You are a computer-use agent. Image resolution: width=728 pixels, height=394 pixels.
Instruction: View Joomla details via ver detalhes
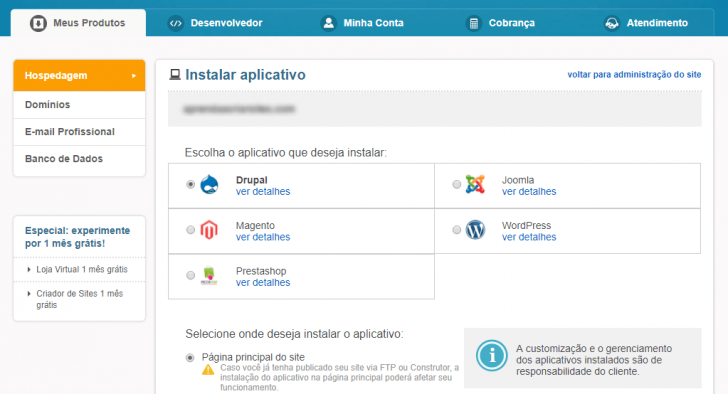(529, 191)
